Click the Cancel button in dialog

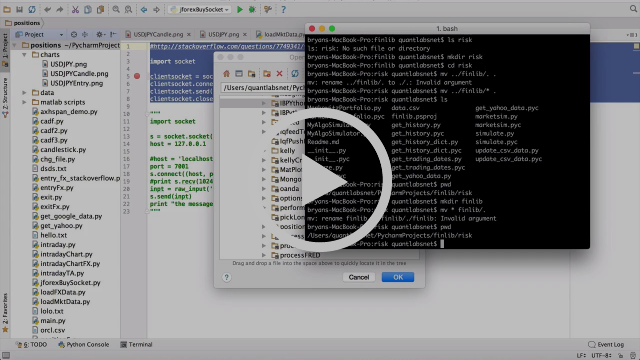click(x=359, y=277)
